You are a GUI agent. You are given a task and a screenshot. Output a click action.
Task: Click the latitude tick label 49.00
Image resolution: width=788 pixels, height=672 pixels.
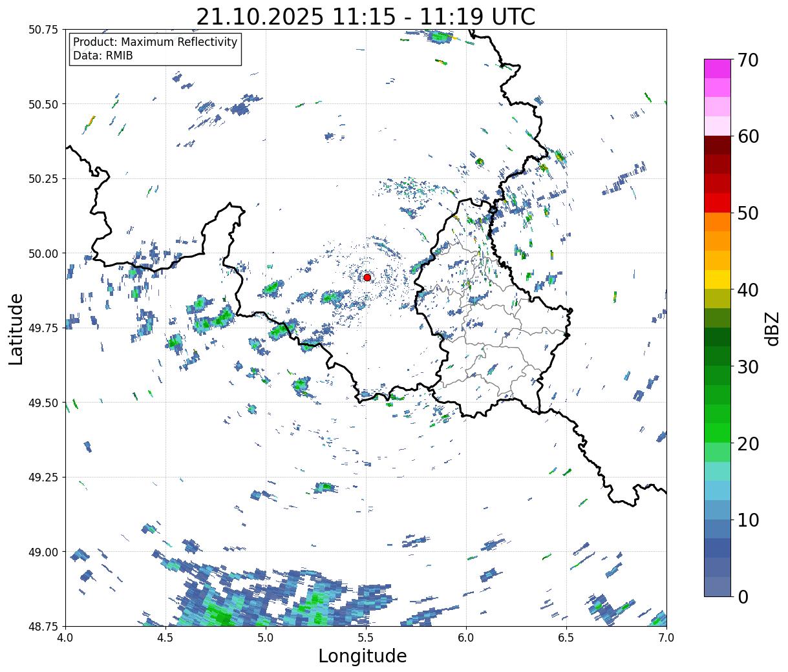tap(43, 552)
